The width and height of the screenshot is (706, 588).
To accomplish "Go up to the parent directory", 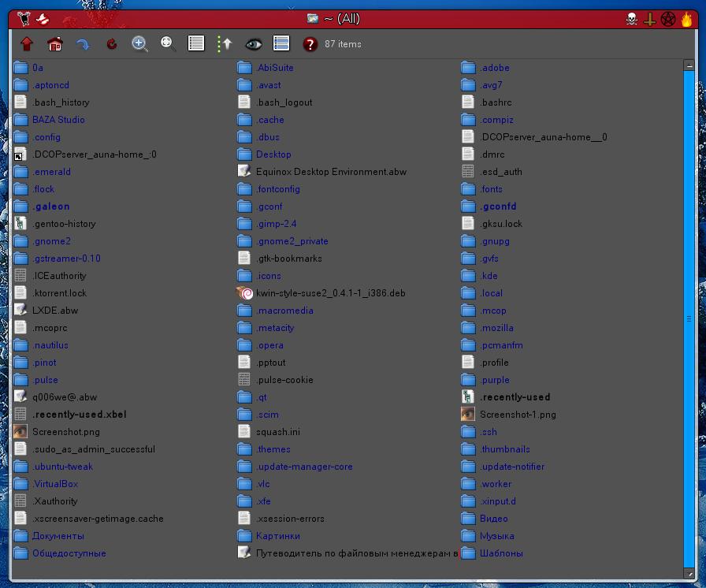I will point(27,43).
